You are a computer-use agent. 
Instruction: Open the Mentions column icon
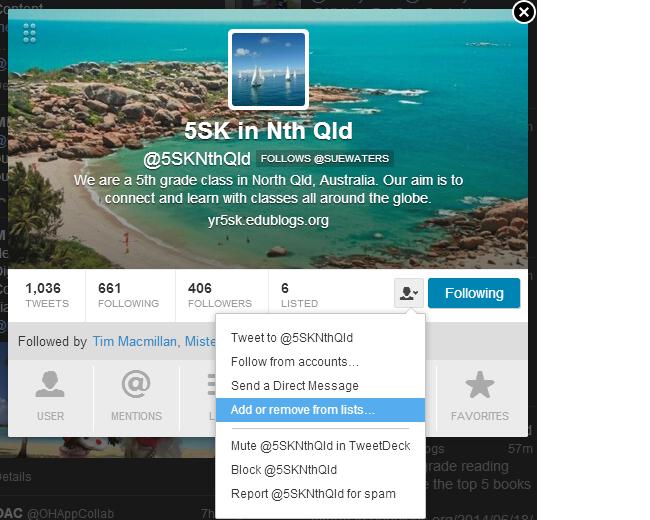tap(136, 396)
